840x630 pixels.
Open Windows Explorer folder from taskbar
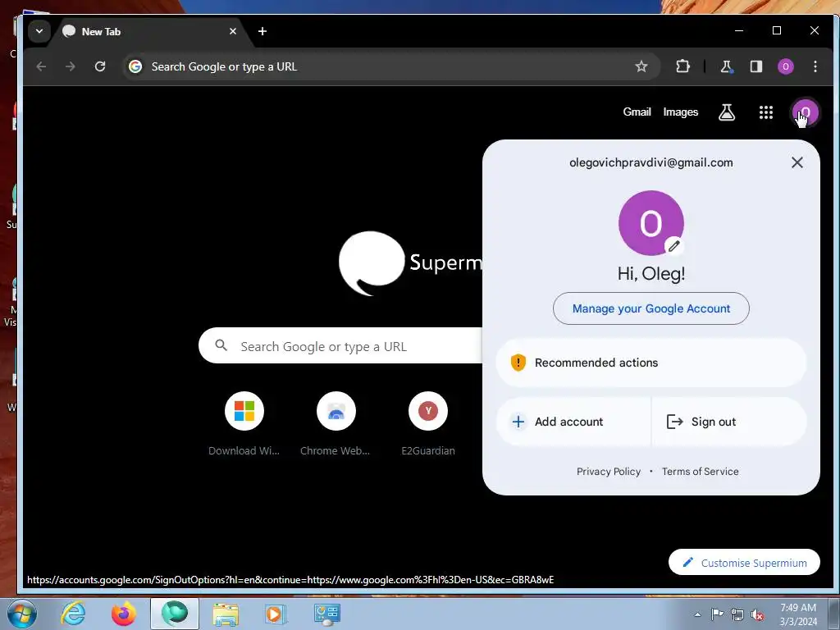point(226,614)
